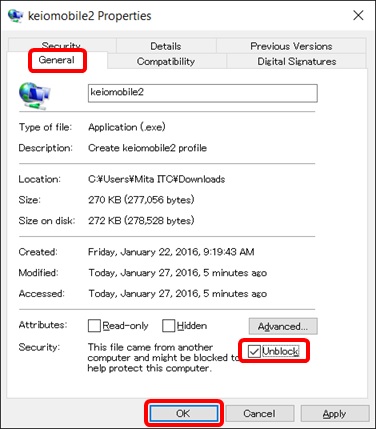Open the Advanced attributes dialog
Viewport: 376px width, 429px height.
283,326
